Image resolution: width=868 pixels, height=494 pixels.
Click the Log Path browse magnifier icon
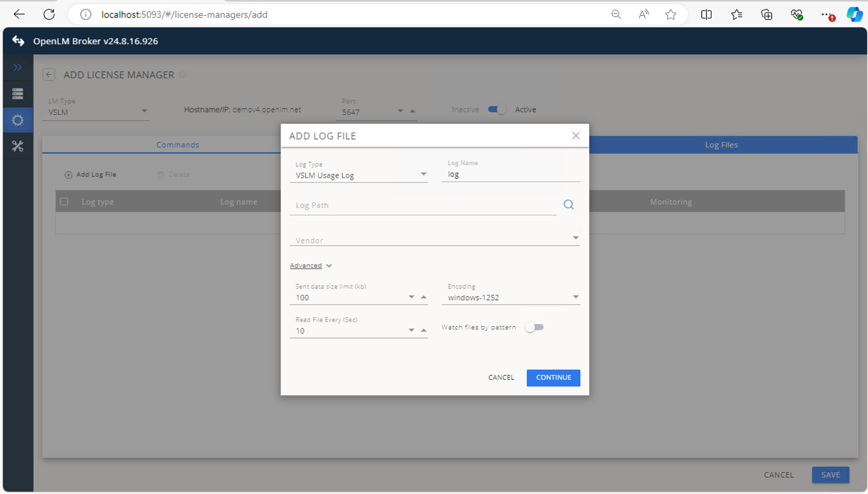[x=568, y=205]
